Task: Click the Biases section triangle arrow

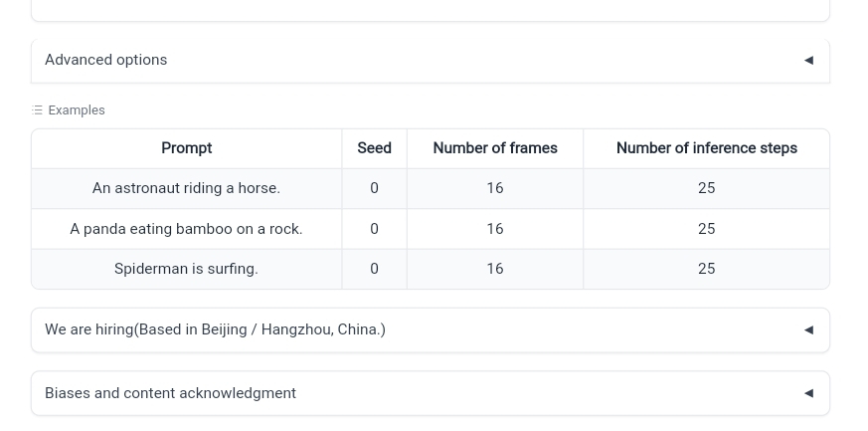Action: [x=808, y=393]
